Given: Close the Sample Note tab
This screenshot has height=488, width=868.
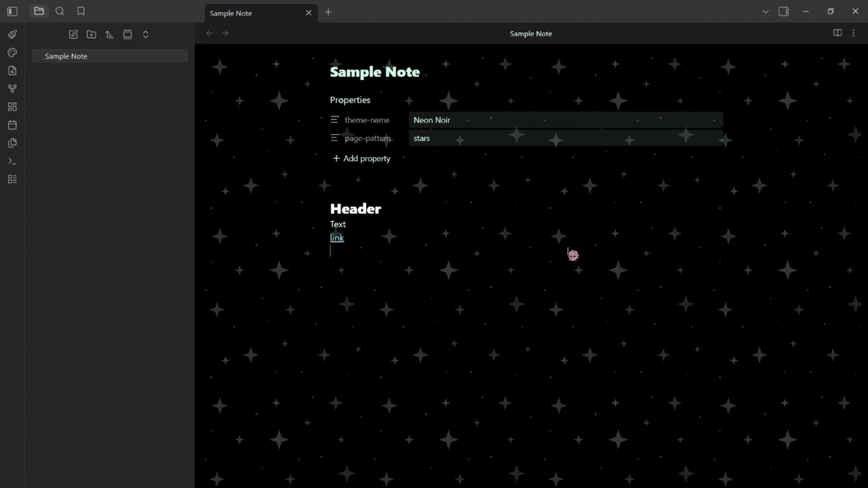Looking at the screenshot, I should pyautogui.click(x=309, y=13).
